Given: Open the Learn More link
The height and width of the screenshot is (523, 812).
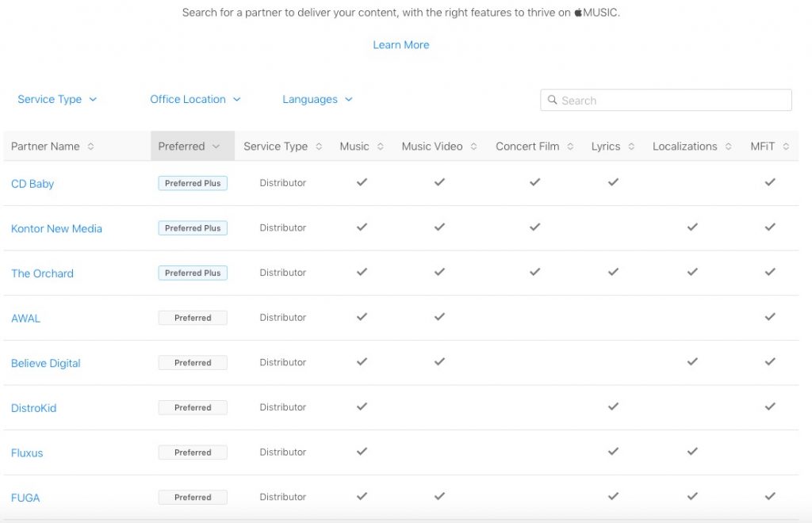Looking at the screenshot, I should tap(400, 45).
